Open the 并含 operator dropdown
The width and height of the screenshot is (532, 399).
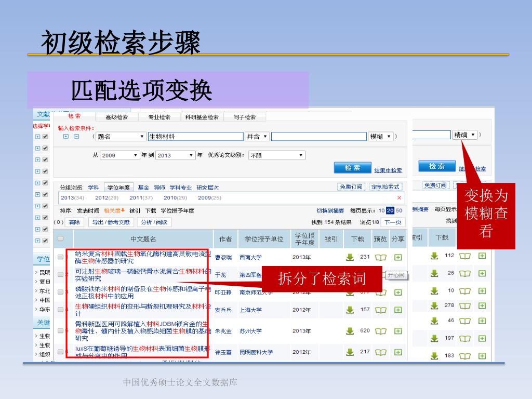click(257, 137)
